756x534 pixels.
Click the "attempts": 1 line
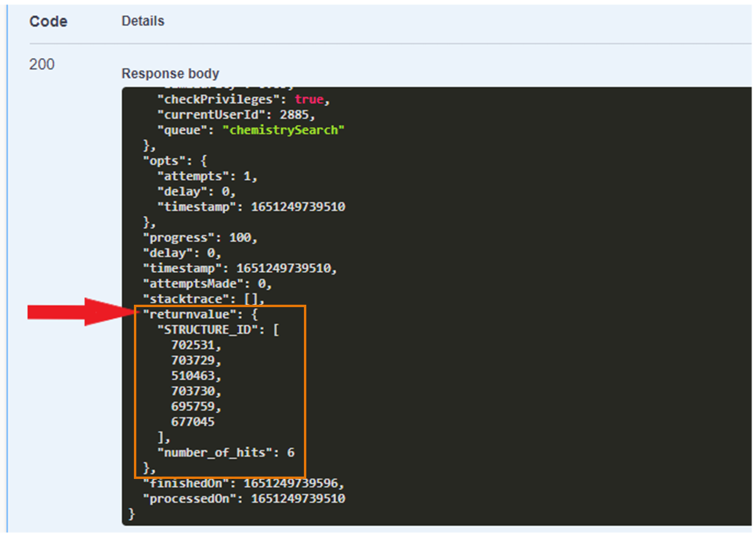[x=208, y=176]
